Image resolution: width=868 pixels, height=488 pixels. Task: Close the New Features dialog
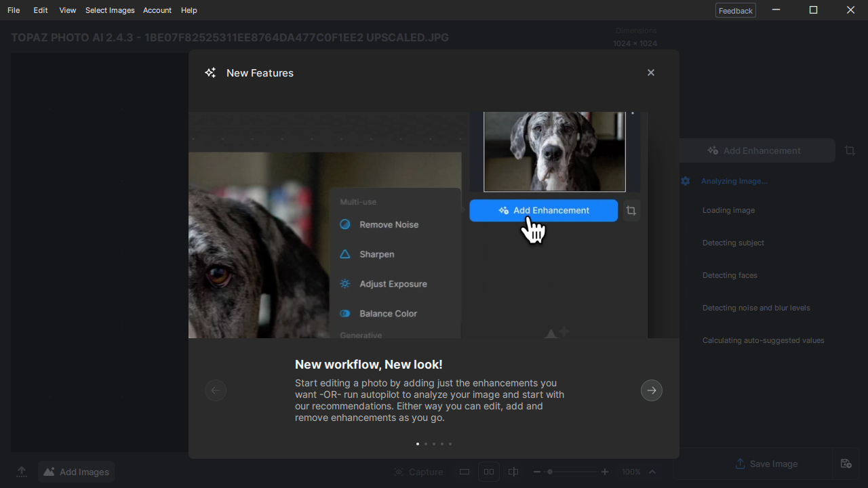[x=651, y=73]
